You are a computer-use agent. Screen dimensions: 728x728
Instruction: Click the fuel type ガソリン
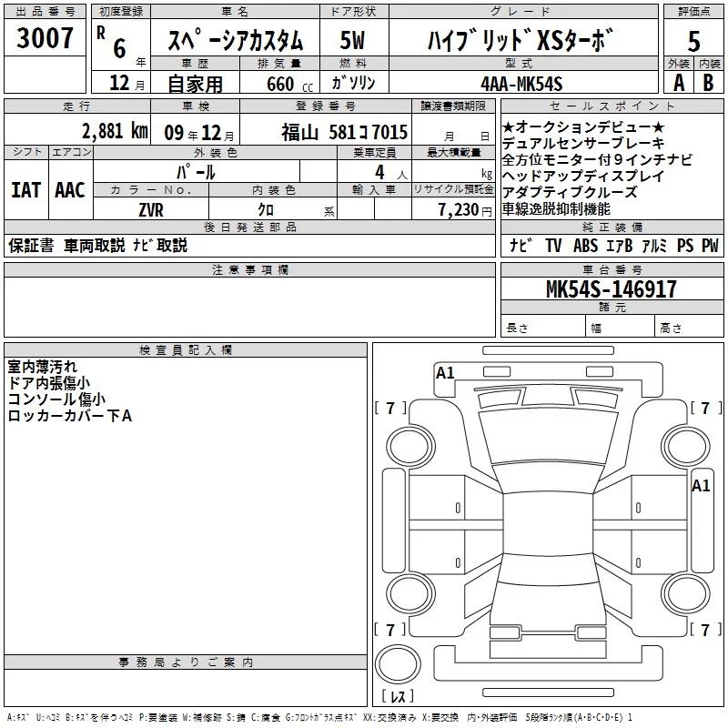353,83
